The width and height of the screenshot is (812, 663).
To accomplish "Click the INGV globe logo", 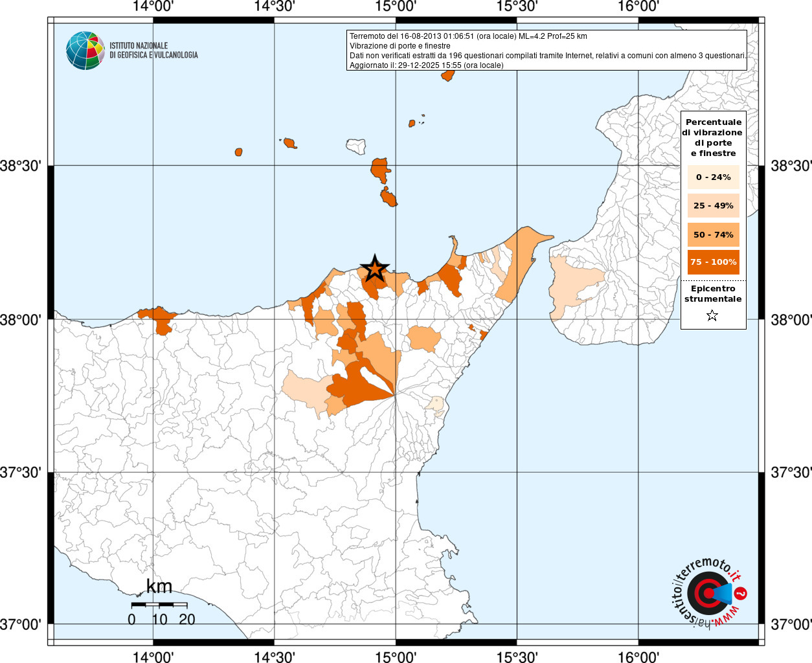I will [x=85, y=51].
